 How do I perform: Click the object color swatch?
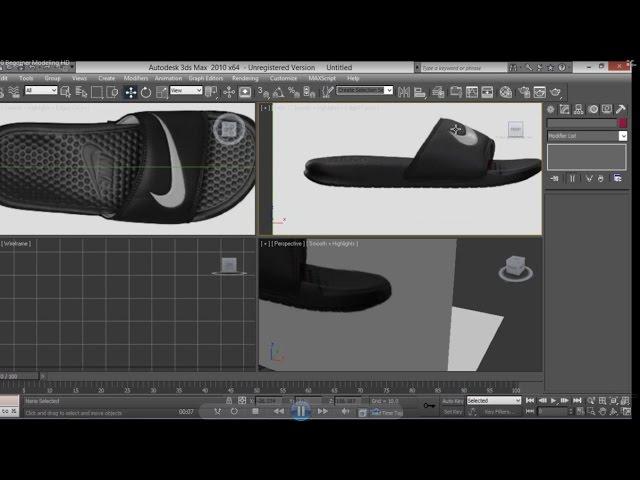point(623,123)
